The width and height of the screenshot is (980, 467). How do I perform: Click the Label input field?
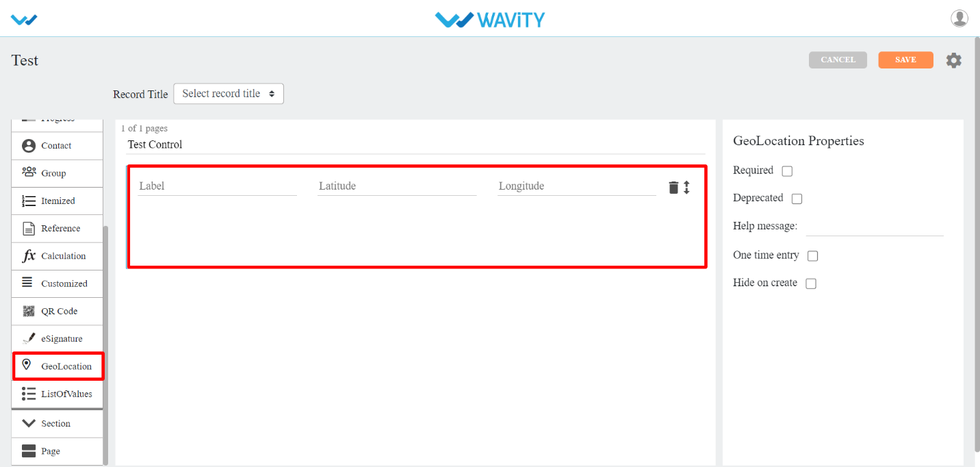pyautogui.click(x=217, y=186)
